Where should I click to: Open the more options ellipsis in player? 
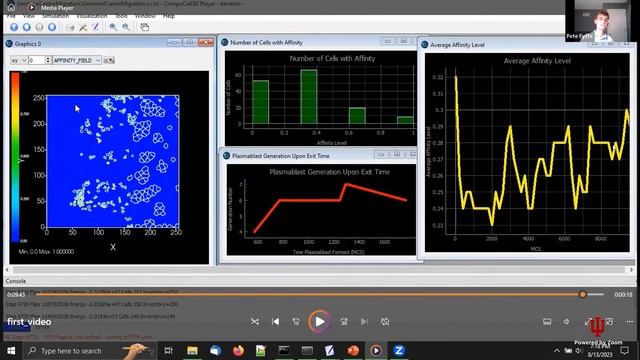coord(629,322)
